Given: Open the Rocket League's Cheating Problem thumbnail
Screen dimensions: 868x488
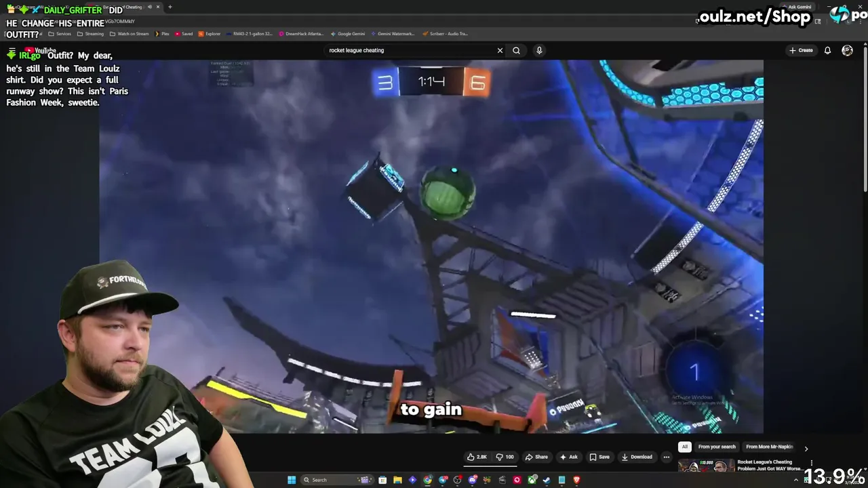Looking at the screenshot, I should click(x=706, y=466).
